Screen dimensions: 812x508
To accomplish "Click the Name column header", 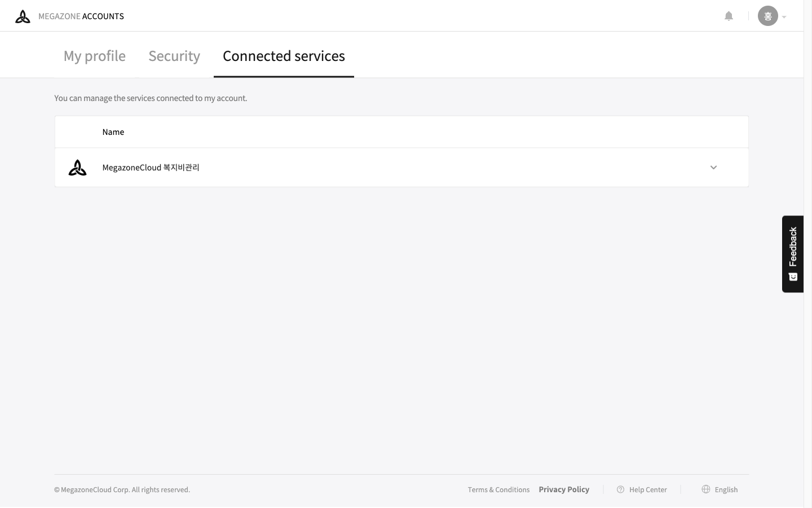I will (113, 132).
